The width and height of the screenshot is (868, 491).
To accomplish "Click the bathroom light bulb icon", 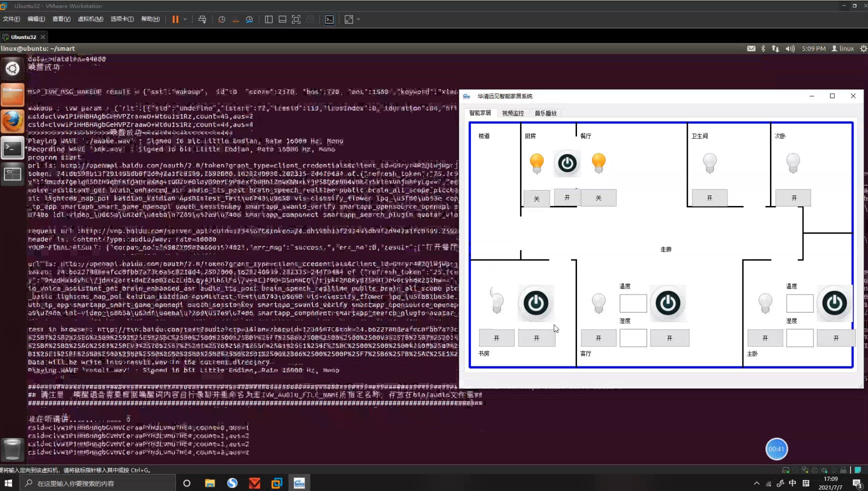I will point(709,163).
